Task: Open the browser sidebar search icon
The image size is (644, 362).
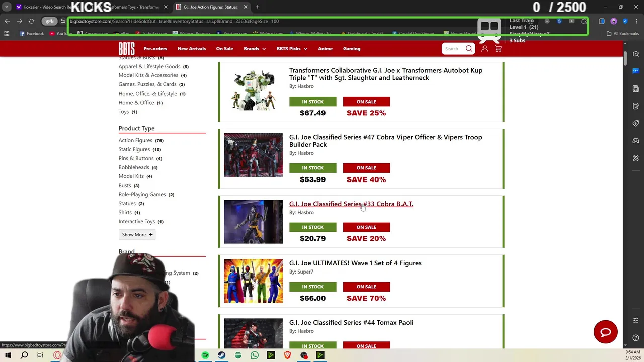Action: point(636,54)
